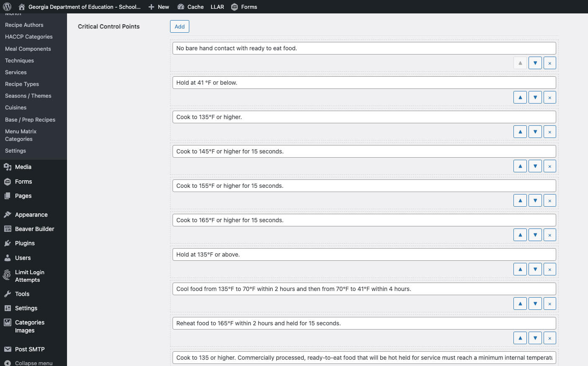Select the Limit Login Attempts shield icon
588x366 pixels.
pos(7,275)
